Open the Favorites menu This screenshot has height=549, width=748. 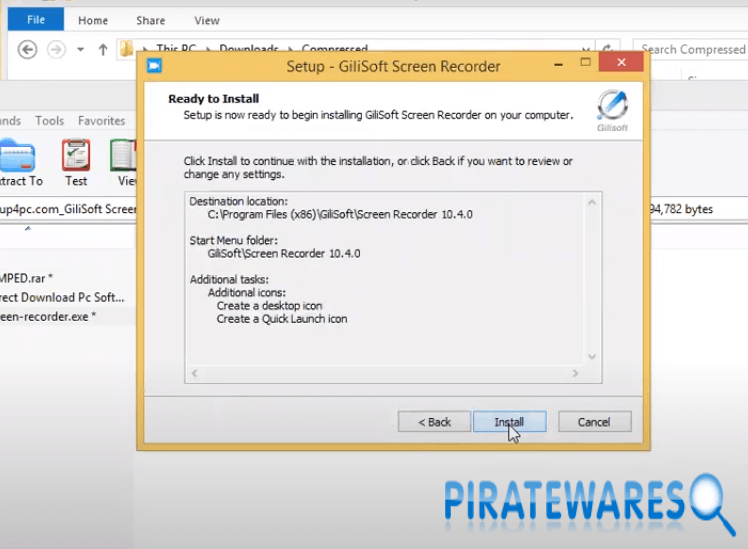(x=102, y=121)
